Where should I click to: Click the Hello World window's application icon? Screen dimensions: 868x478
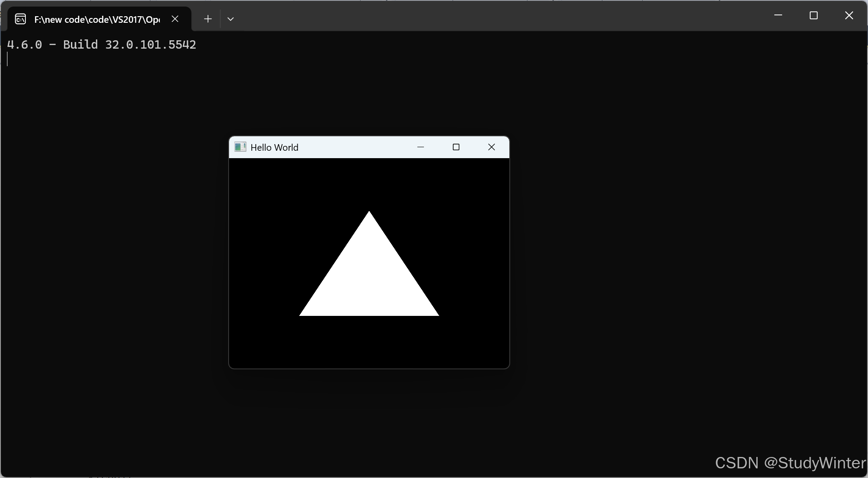click(240, 147)
